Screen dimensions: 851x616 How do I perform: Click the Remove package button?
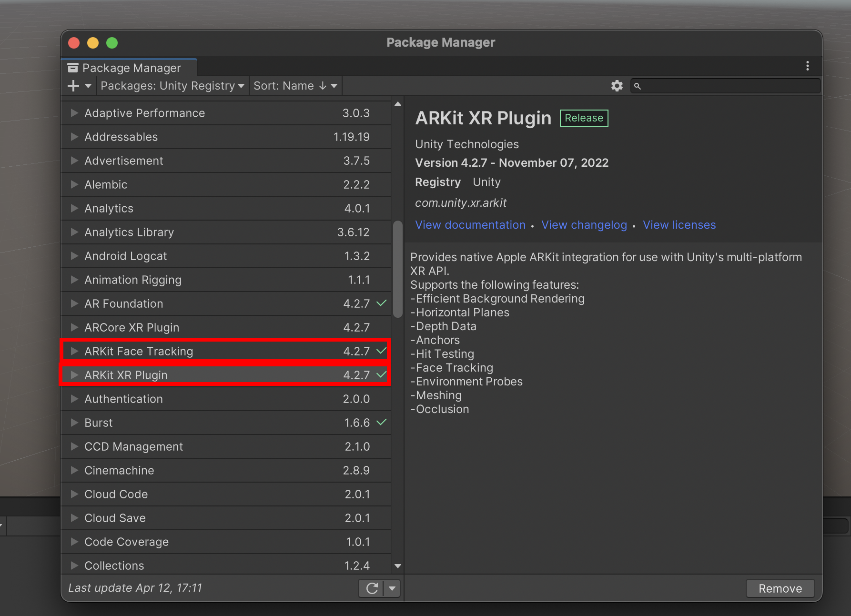point(780,588)
